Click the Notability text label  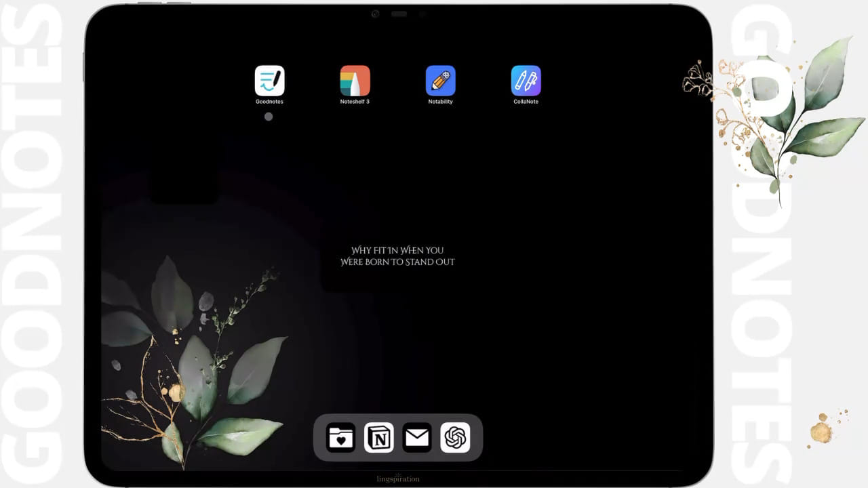[440, 102]
